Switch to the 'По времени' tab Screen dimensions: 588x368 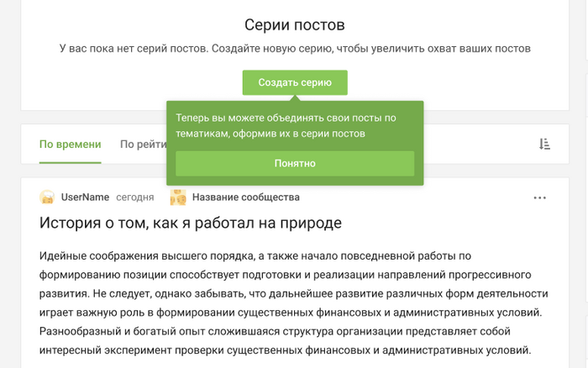[x=70, y=145]
